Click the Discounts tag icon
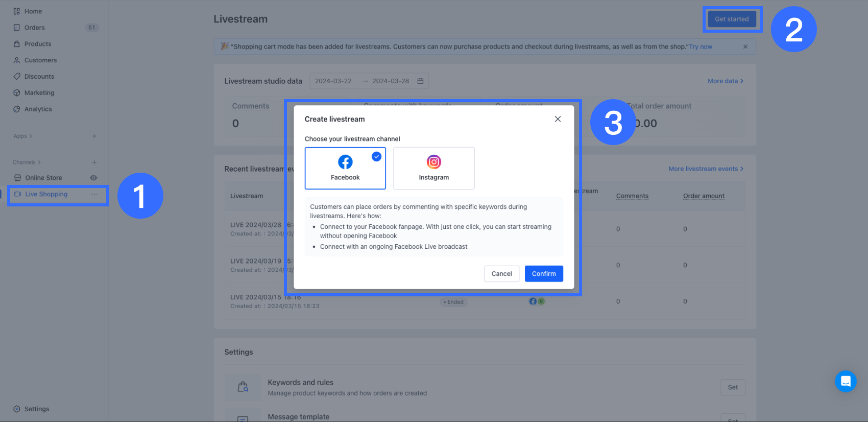Viewport: 868px width, 422px height. click(17, 77)
